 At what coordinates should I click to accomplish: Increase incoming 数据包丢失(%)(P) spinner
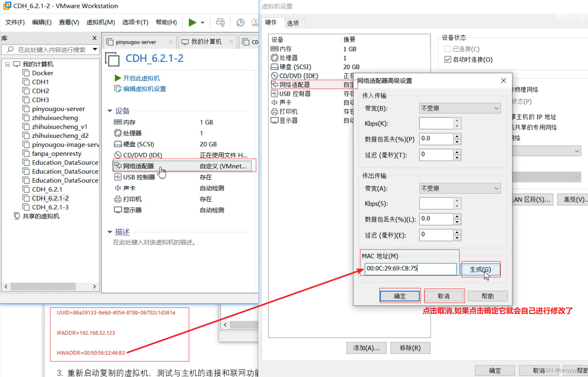[x=457, y=136]
